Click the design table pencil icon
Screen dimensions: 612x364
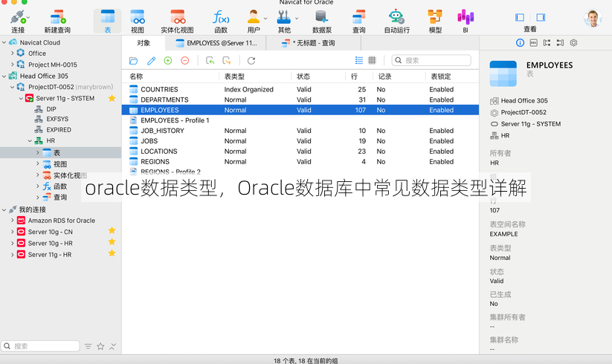[151, 60]
